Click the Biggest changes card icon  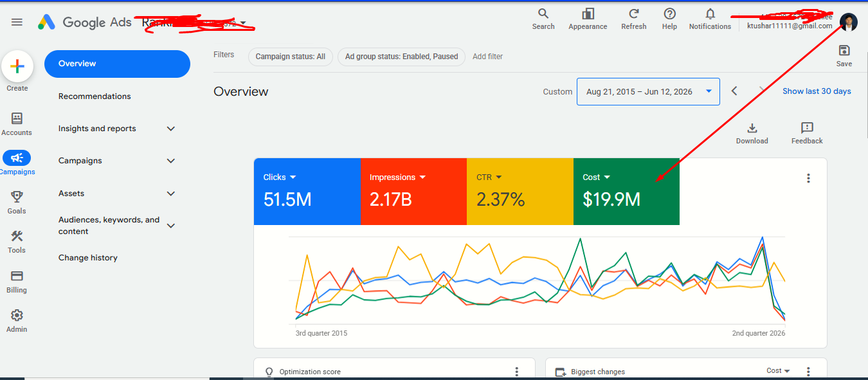[560, 372]
